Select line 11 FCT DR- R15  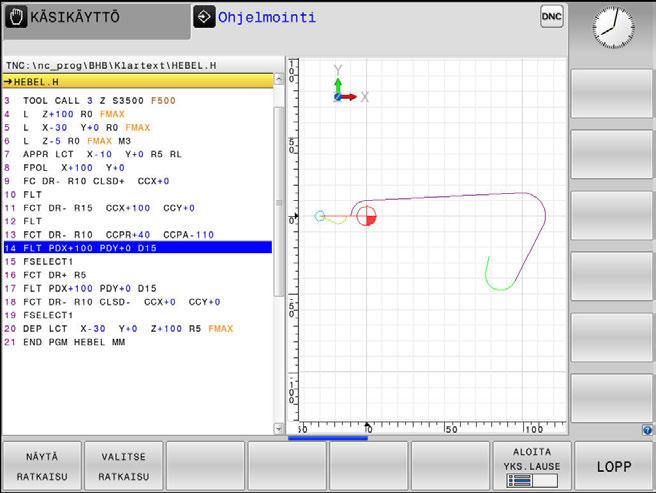coord(138,208)
